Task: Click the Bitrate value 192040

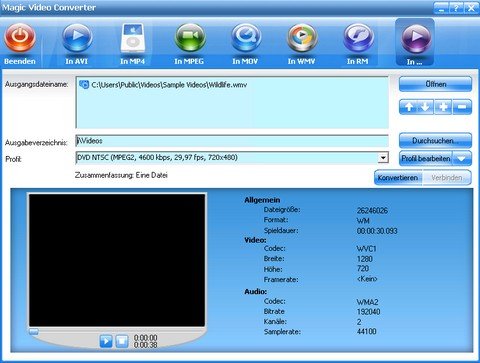Action: coord(368,312)
